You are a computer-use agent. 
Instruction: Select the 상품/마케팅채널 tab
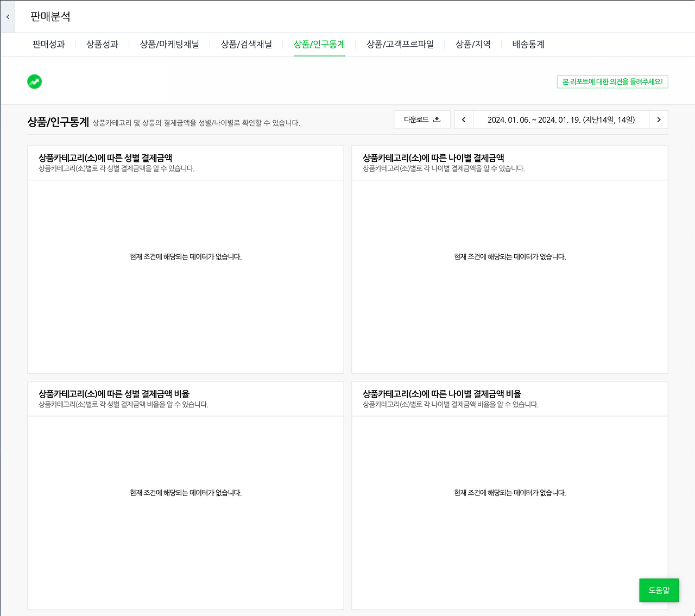[169, 45]
